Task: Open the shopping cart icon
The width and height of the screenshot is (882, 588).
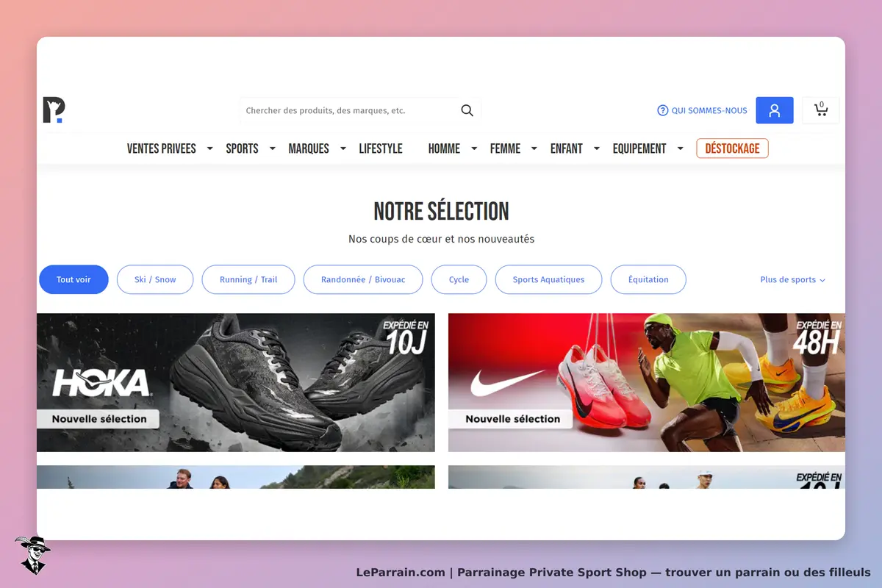Action: point(821,110)
